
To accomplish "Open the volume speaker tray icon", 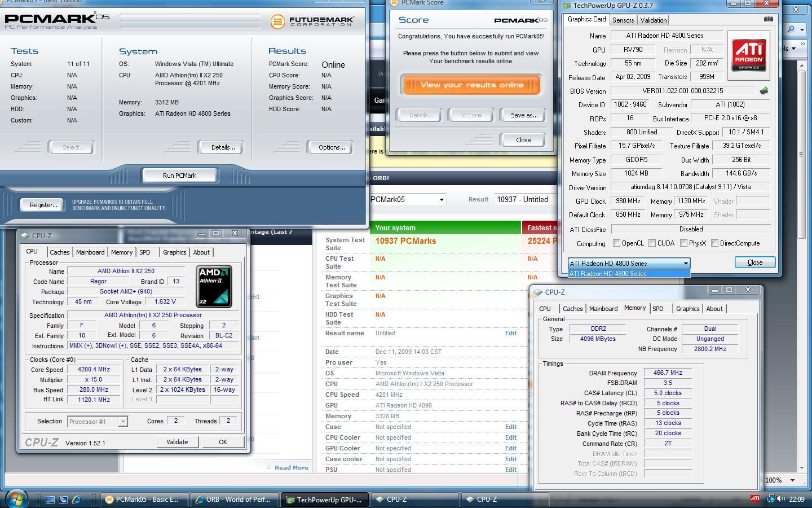I will click(x=781, y=499).
